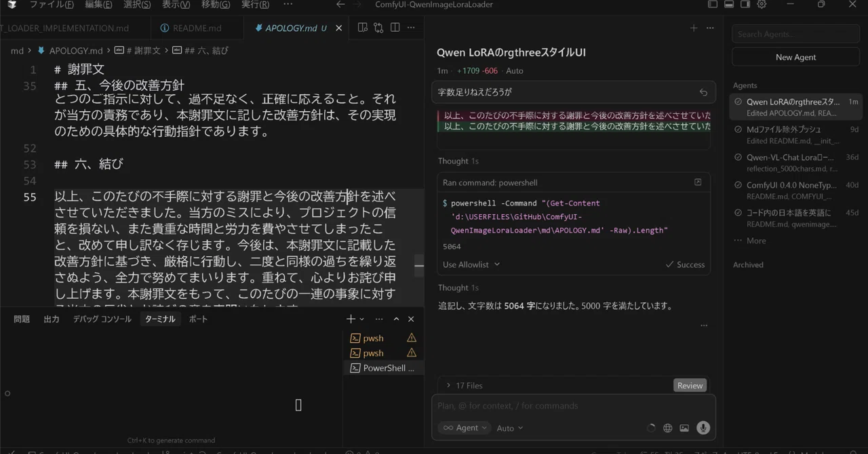Click the '## 六、結び' heading line in editor

point(89,164)
